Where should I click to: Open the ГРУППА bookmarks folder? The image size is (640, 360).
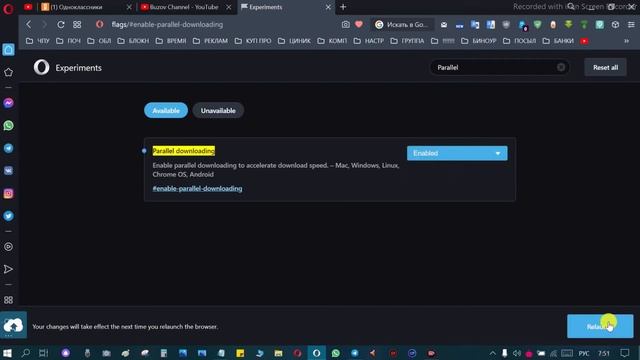407,41
